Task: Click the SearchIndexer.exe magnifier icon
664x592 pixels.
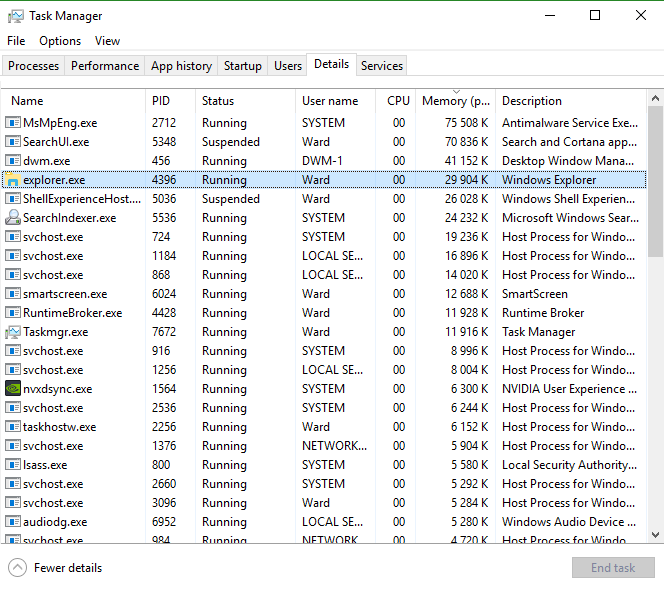Action: [13, 218]
